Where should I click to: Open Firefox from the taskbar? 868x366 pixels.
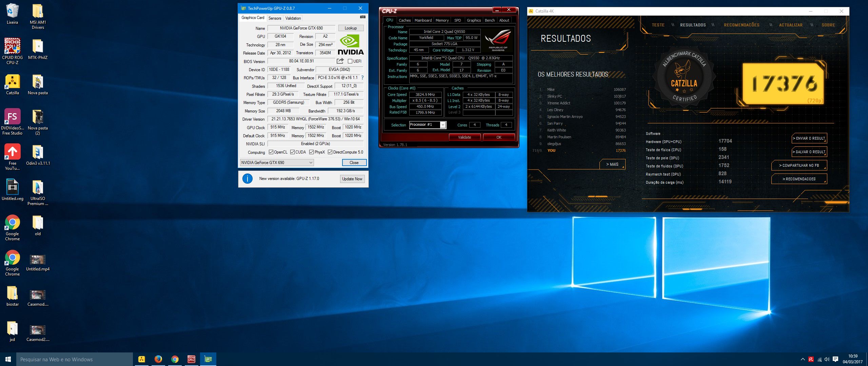point(158,359)
